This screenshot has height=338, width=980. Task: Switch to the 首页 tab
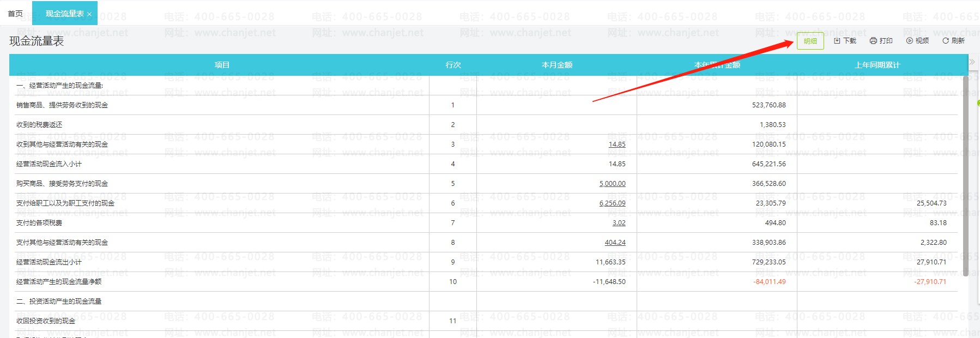point(15,14)
